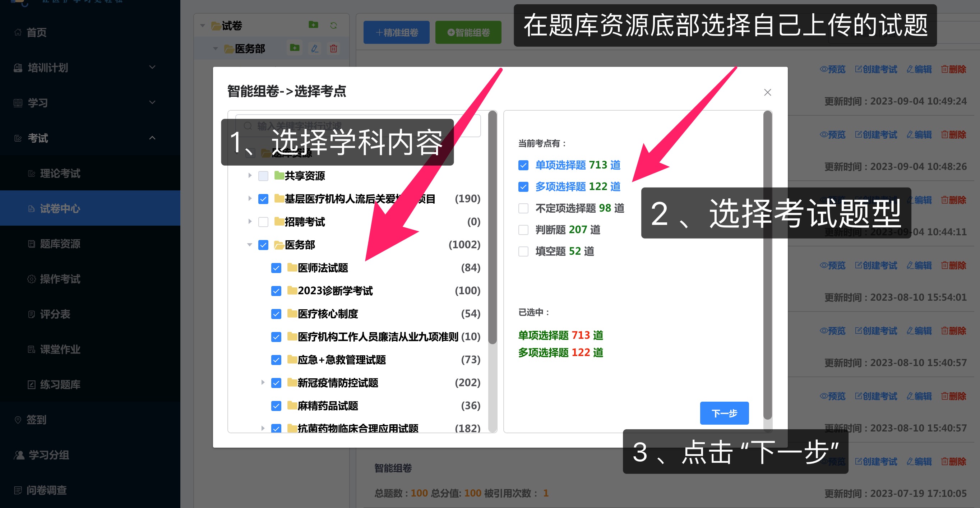This screenshot has height=508, width=980.
Task: Click the 签到 location pin icon
Action: (18, 420)
